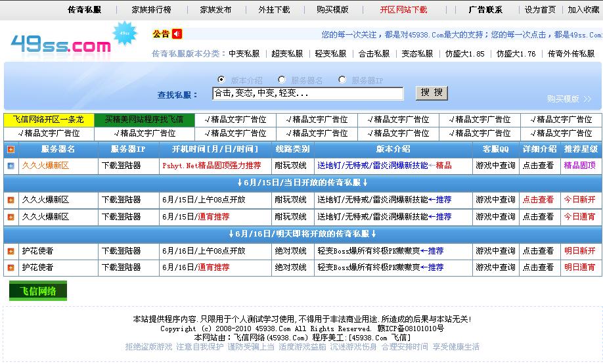
Task: Expand the 护花使者 上午08点开放 row
Action: point(11,251)
